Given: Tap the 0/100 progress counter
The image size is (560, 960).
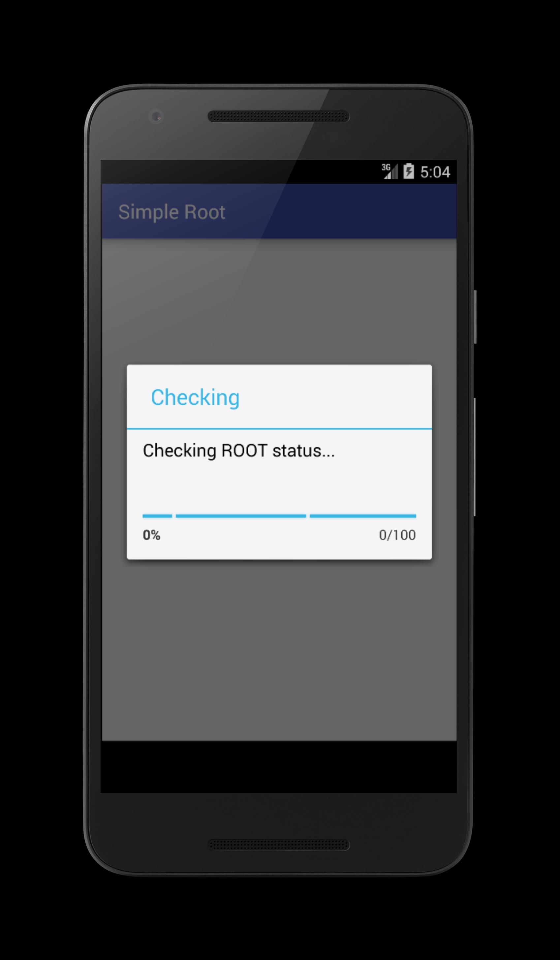Looking at the screenshot, I should point(397,535).
